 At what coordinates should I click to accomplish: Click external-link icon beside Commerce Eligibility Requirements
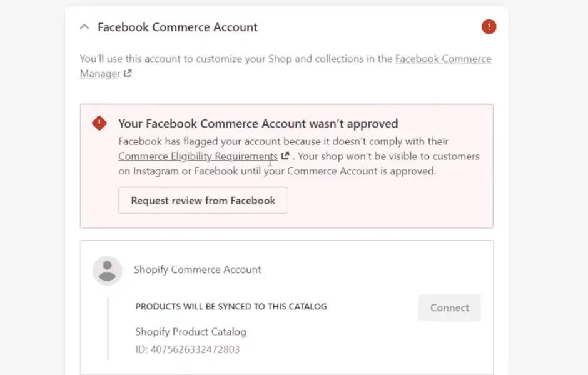coord(285,156)
